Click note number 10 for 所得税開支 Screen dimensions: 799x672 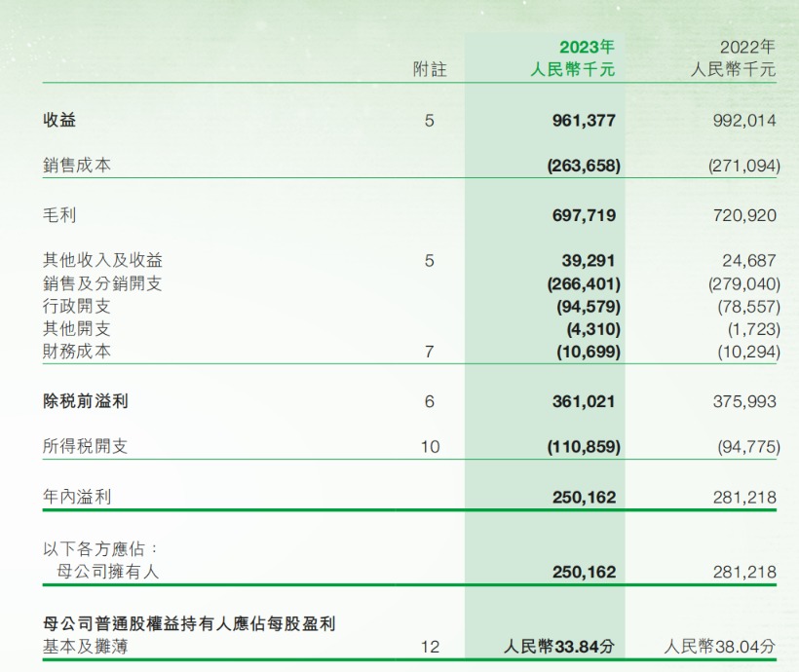click(x=431, y=447)
